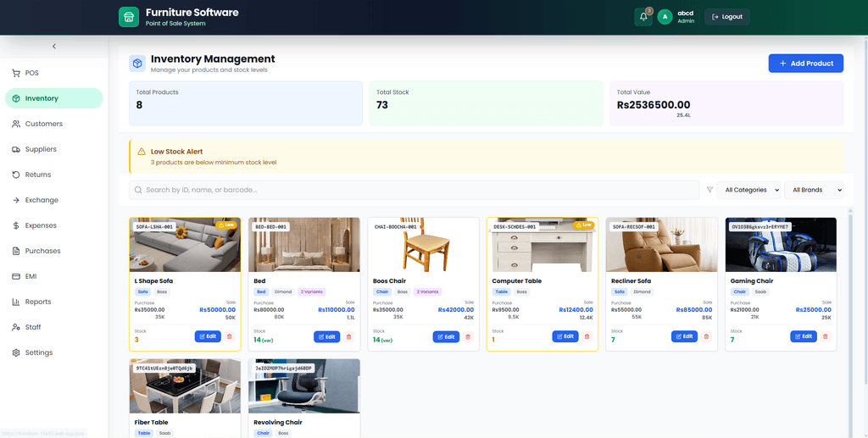Click the Add Product button
This screenshot has height=438, width=868.
click(x=805, y=63)
